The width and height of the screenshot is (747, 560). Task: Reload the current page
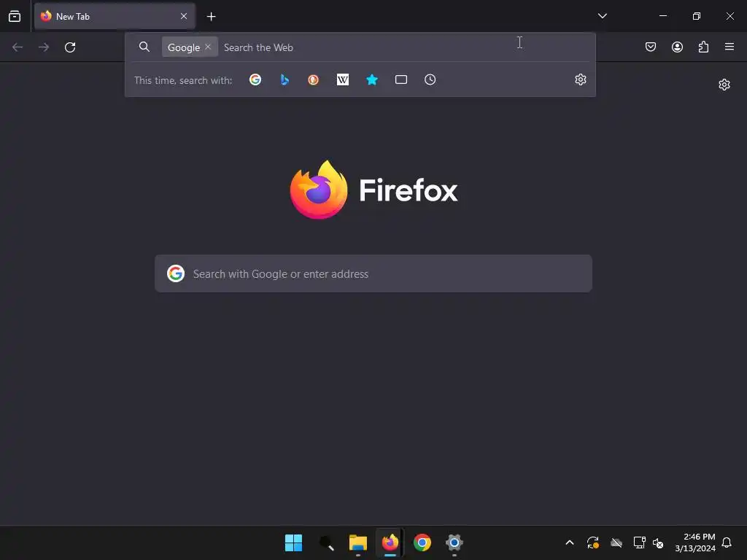pyautogui.click(x=70, y=47)
